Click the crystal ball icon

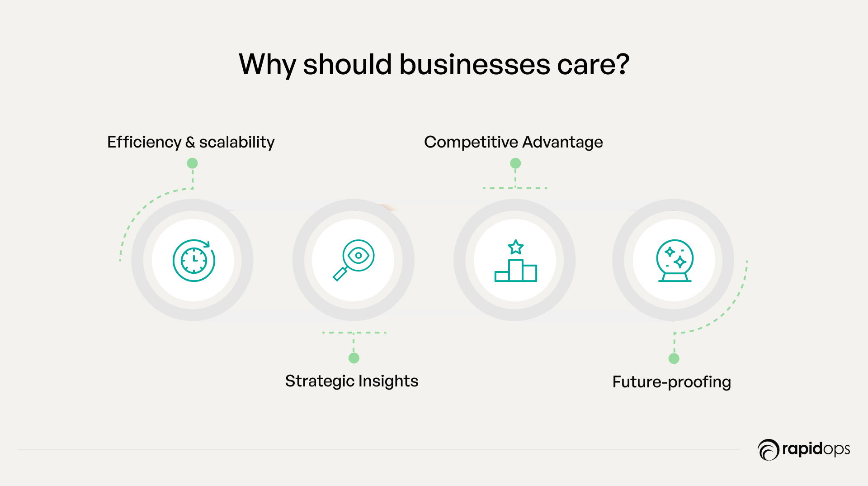(675, 261)
